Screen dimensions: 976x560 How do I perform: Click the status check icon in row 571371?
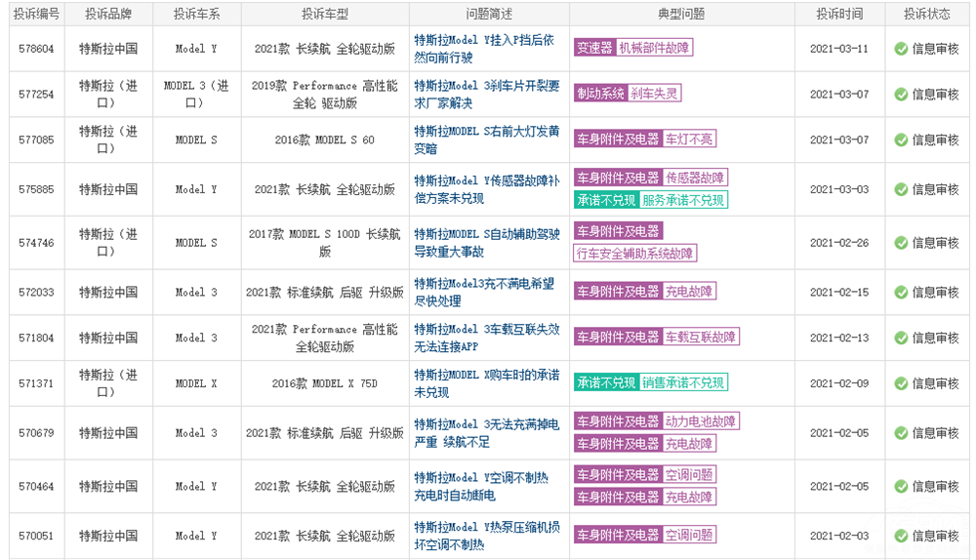pos(901,383)
